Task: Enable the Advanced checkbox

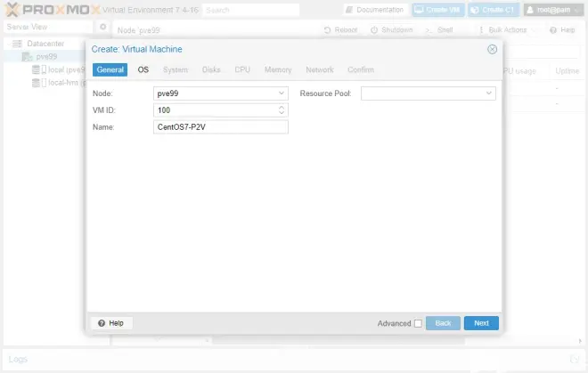Action: click(x=418, y=323)
